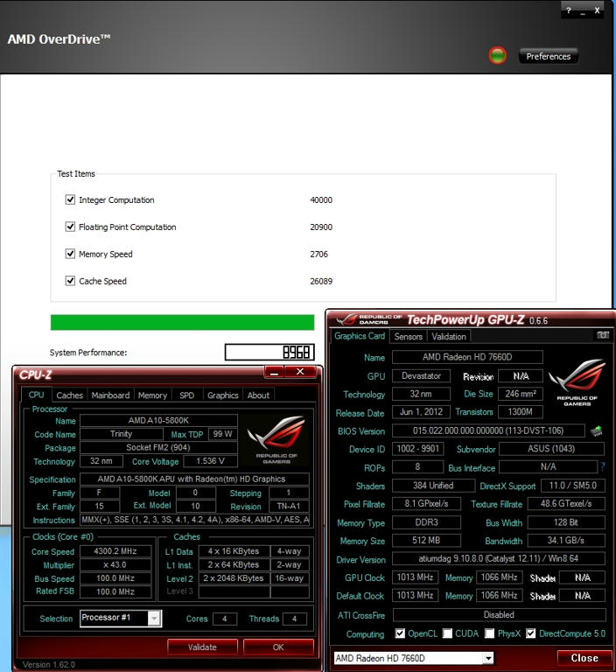Click the BIOS save chip icon in GPU-Z
Image resolution: width=616 pixels, height=672 pixels.
(596, 431)
